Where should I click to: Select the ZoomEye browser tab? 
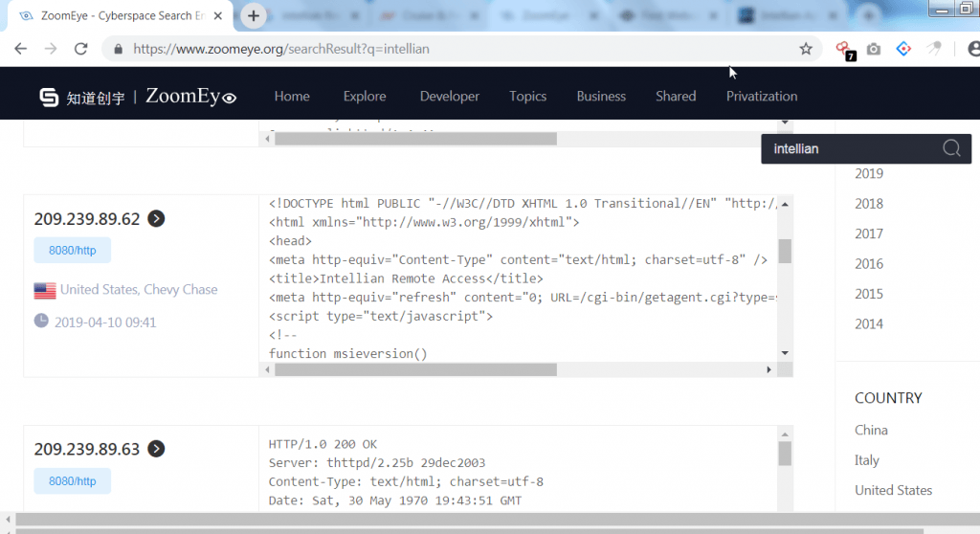pos(119,15)
